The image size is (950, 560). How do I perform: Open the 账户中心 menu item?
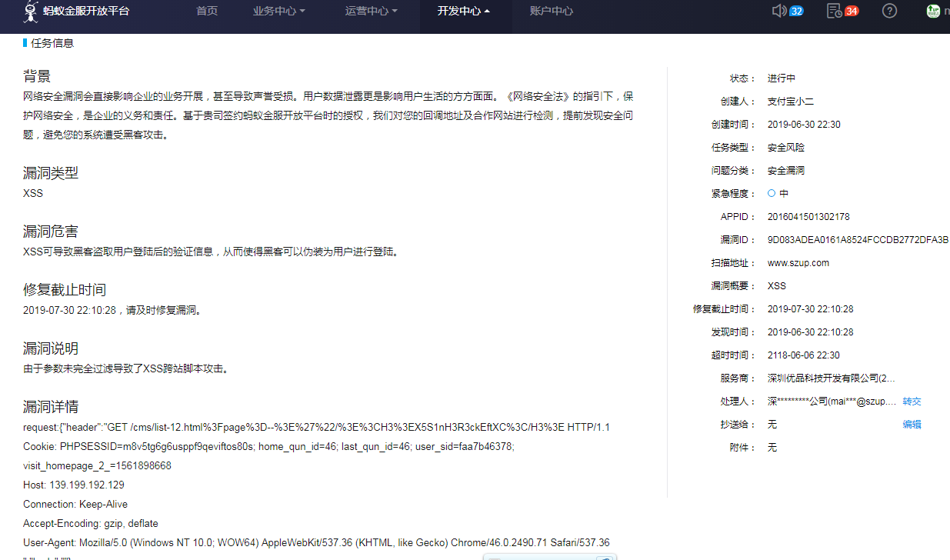551,12
